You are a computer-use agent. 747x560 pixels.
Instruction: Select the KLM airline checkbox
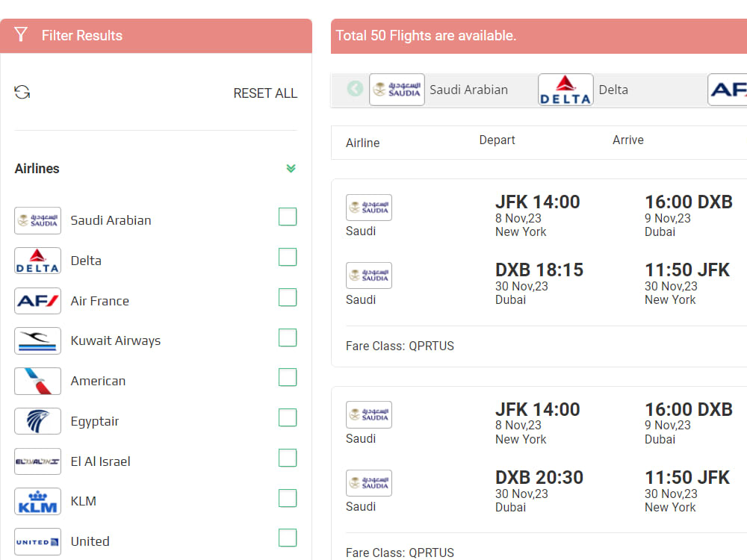[288, 498]
